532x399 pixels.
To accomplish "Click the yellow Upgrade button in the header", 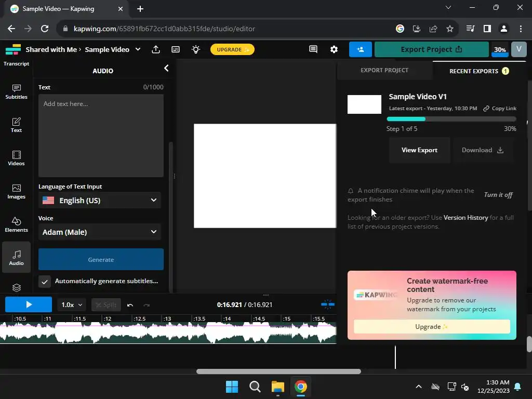I will 232,49.
